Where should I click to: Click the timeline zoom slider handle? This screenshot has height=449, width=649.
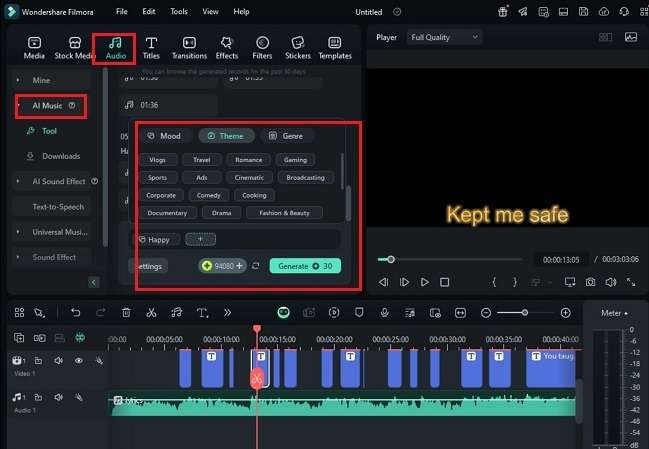coord(524,313)
